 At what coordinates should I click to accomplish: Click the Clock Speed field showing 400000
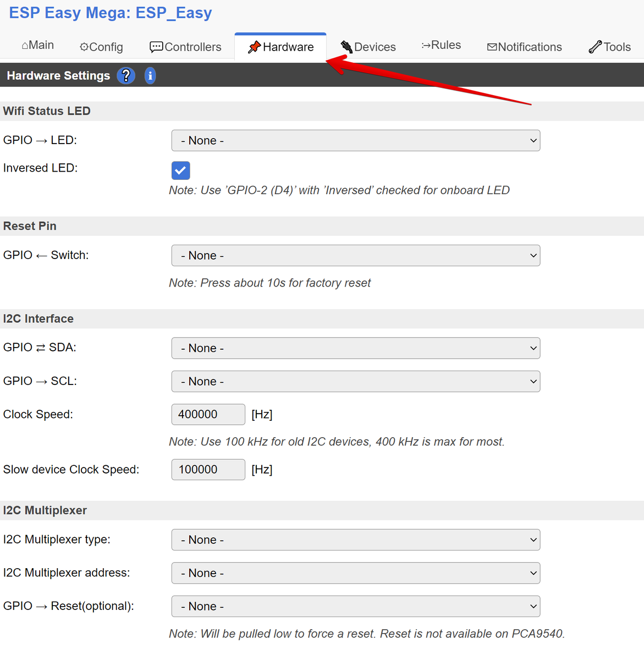208,415
